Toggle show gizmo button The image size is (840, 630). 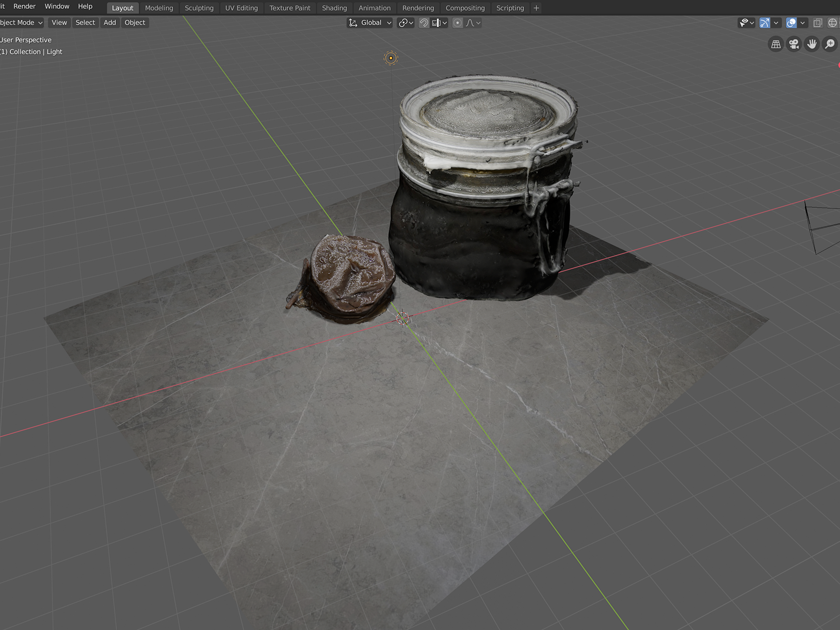point(765,23)
